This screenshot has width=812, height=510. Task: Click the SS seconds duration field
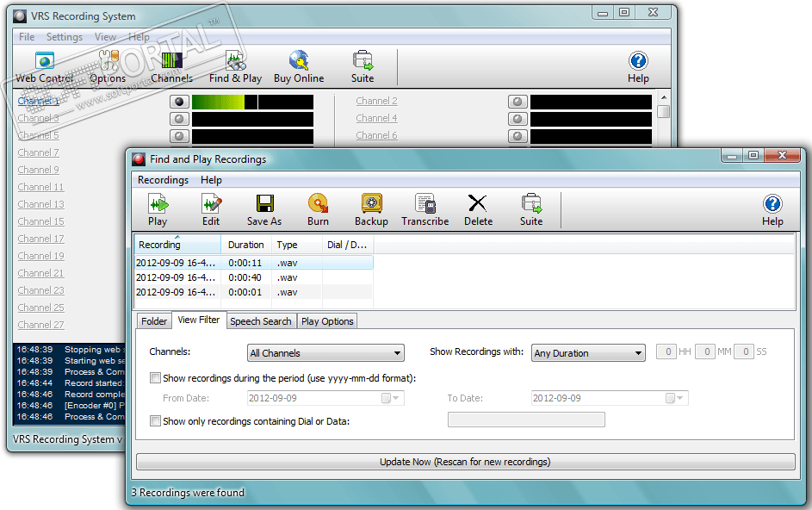744,351
